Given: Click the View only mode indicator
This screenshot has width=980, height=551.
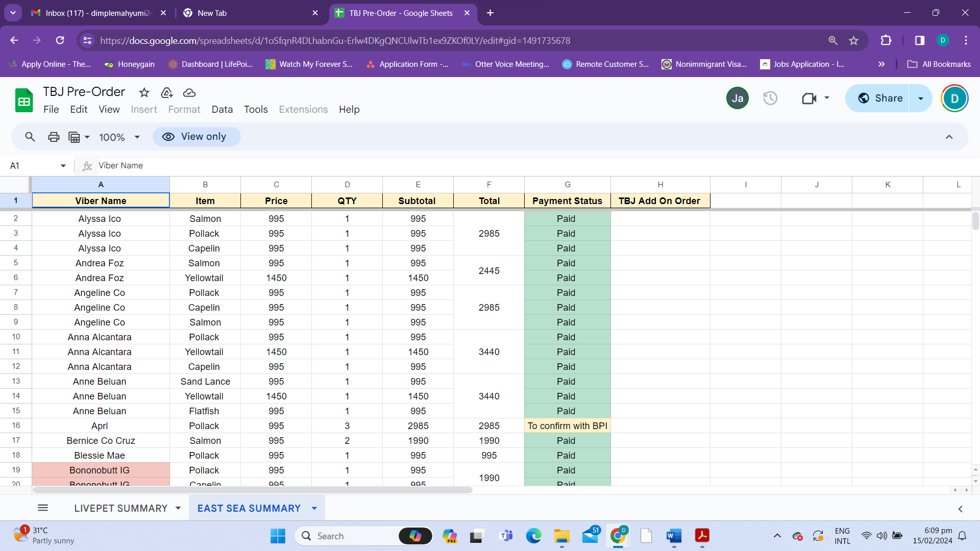Looking at the screenshot, I should [197, 137].
